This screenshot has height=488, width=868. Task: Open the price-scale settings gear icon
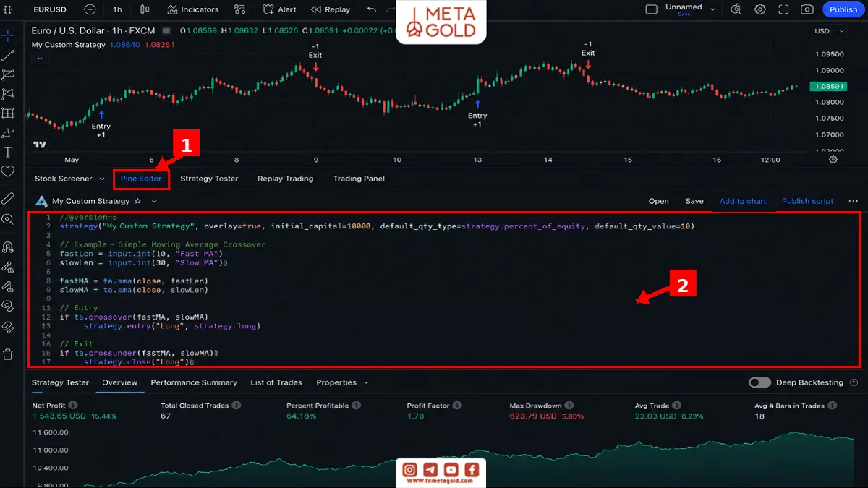click(833, 160)
